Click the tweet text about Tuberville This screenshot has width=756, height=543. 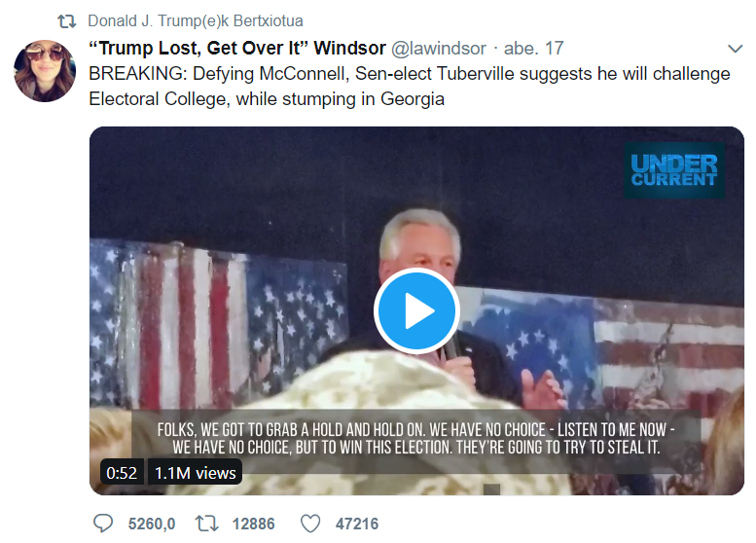pos(410,87)
